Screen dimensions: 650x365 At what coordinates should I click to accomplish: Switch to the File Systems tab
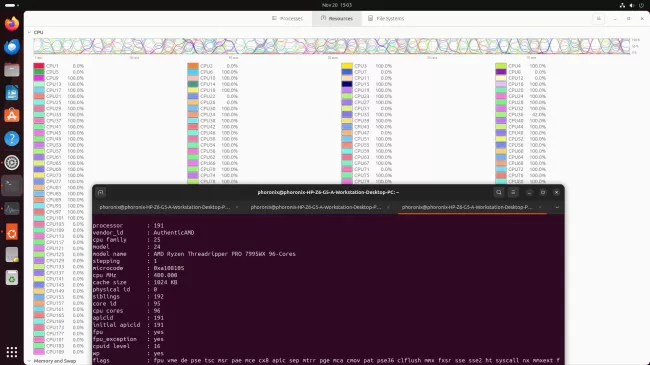(386, 19)
